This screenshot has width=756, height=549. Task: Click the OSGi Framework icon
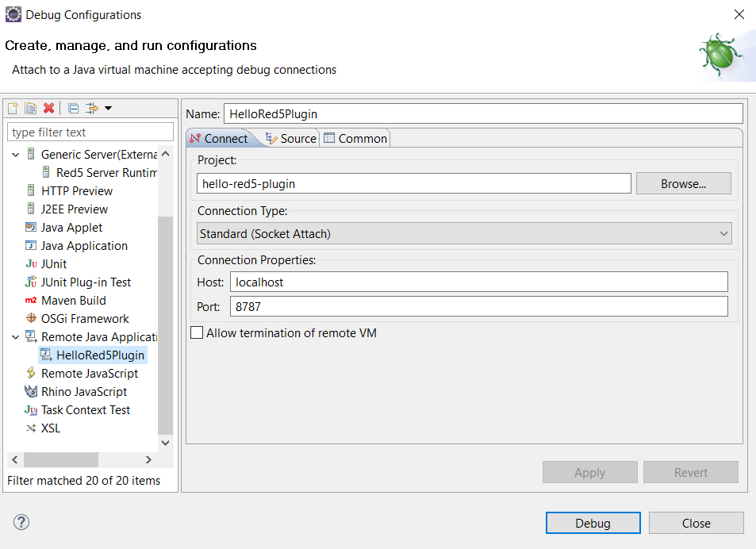[x=31, y=319]
